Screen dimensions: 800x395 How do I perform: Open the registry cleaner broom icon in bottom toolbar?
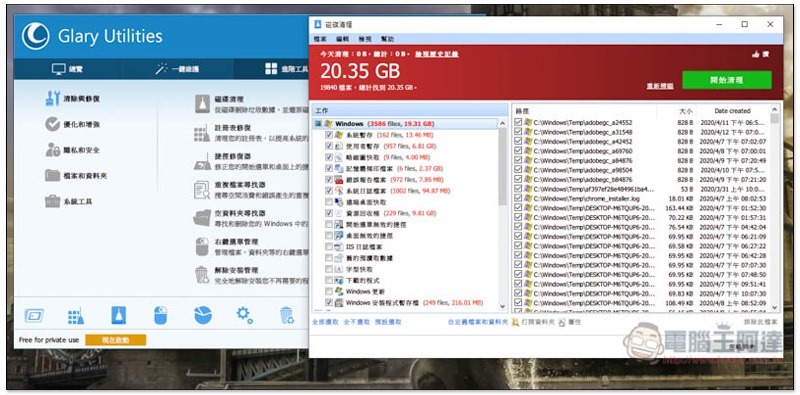point(76,316)
